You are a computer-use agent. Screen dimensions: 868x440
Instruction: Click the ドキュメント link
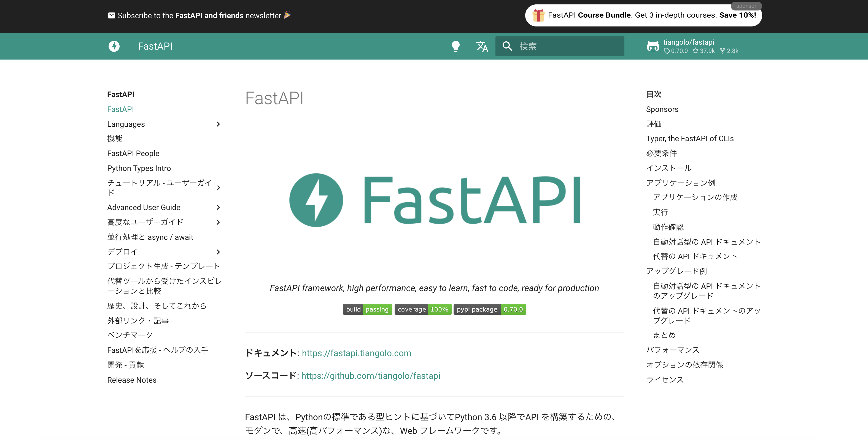click(x=356, y=353)
